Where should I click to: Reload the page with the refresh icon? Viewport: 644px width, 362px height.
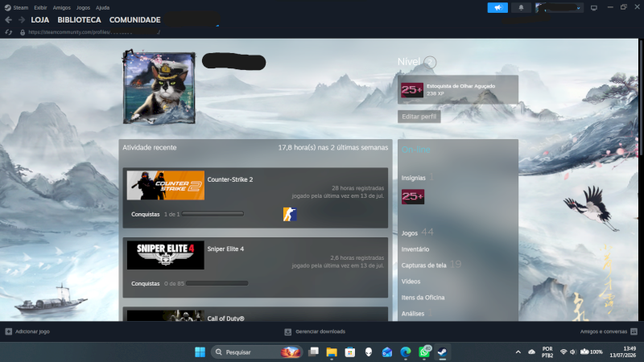(x=9, y=32)
